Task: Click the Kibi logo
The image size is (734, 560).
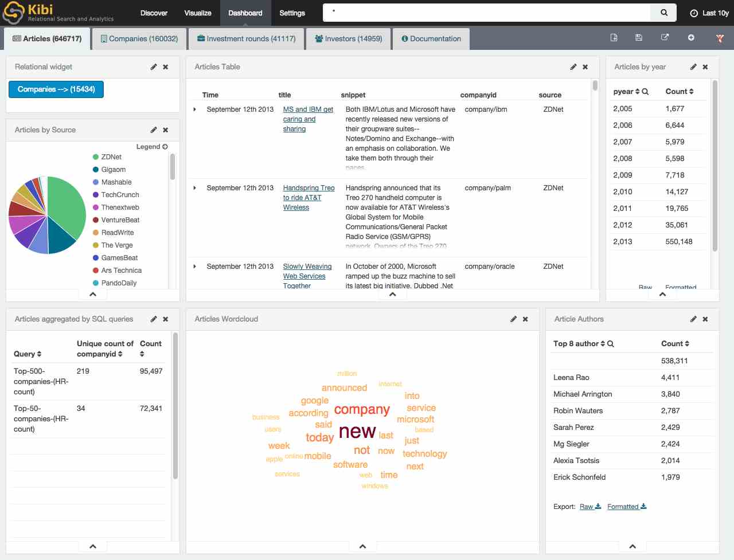Action: pyautogui.click(x=58, y=13)
